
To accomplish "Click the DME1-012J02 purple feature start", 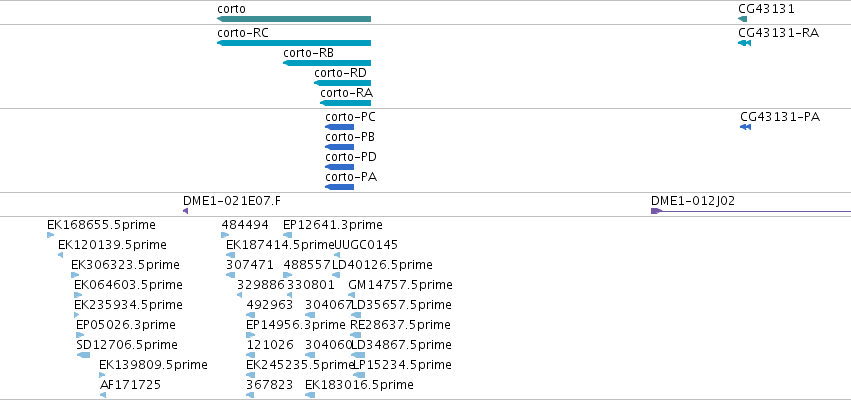I will [656, 211].
